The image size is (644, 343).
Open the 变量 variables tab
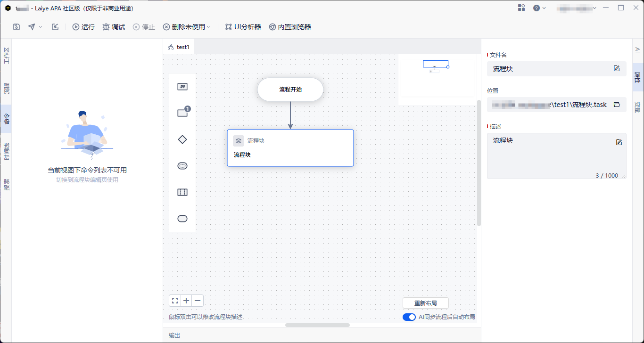(x=637, y=107)
